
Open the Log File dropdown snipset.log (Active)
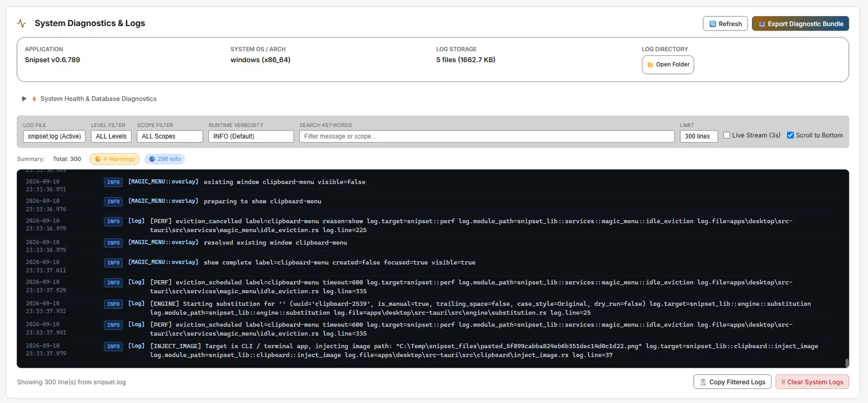pos(54,136)
